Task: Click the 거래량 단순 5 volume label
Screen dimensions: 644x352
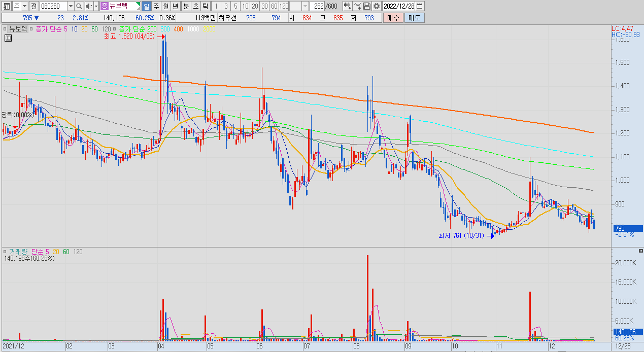Action: (29, 252)
